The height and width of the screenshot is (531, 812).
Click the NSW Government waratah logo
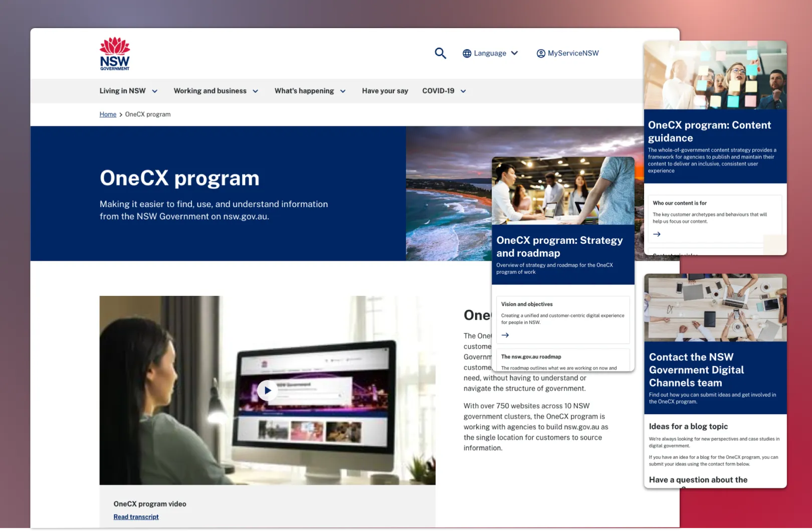tap(115, 53)
